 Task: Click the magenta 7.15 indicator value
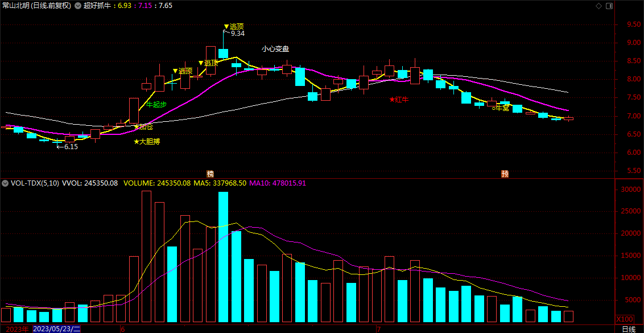pos(144,6)
